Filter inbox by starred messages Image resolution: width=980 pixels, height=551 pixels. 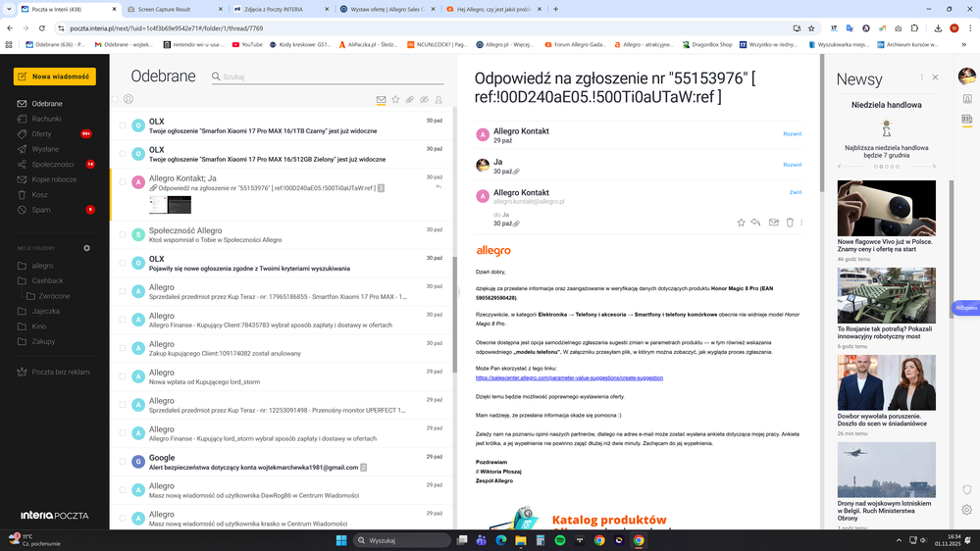(395, 100)
